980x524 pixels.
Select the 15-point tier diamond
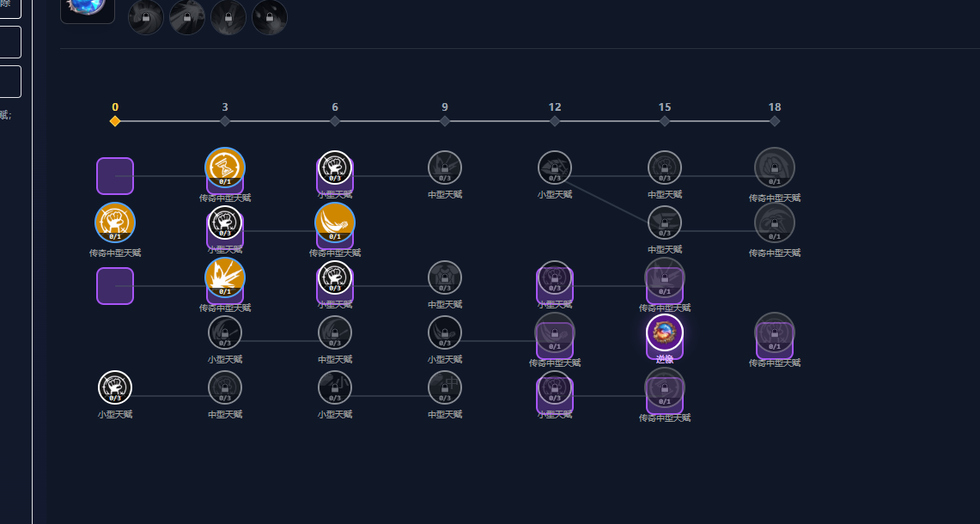pos(665,121)
